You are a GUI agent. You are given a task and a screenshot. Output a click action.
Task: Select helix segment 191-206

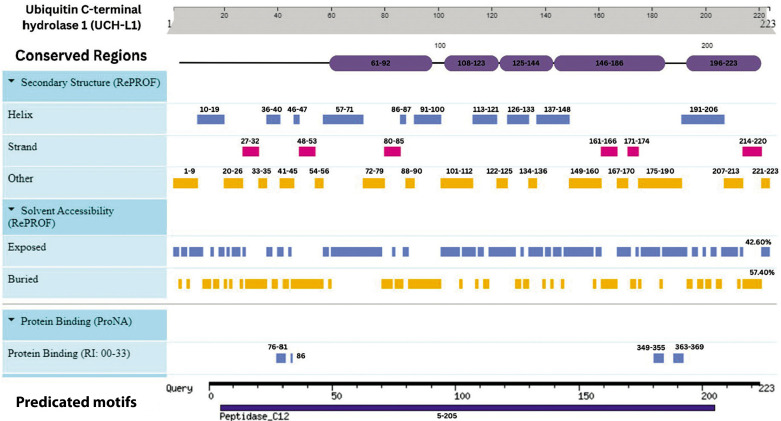click(x=703, y=119)
